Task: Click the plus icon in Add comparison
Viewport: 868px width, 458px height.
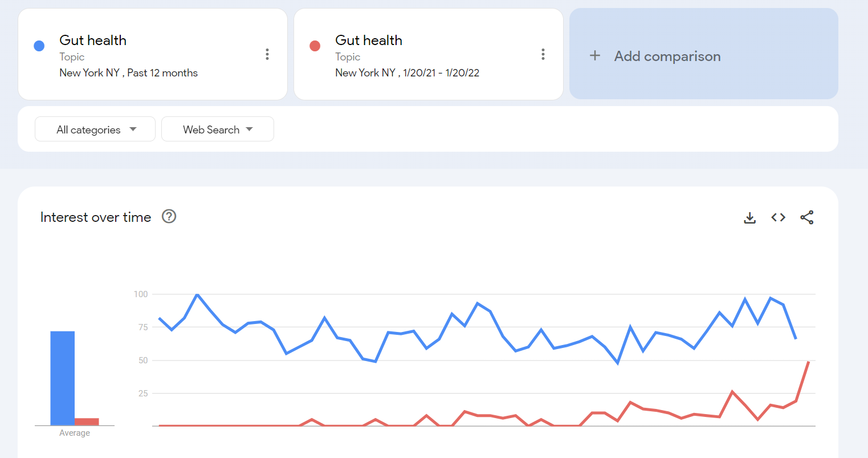Action: [595, 55]
